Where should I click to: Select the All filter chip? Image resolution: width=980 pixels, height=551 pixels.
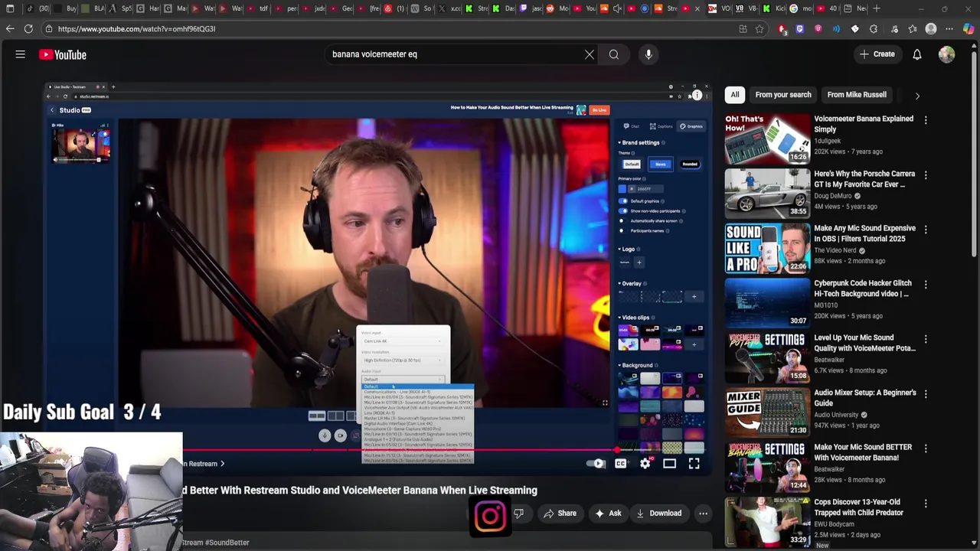point(735,95)
